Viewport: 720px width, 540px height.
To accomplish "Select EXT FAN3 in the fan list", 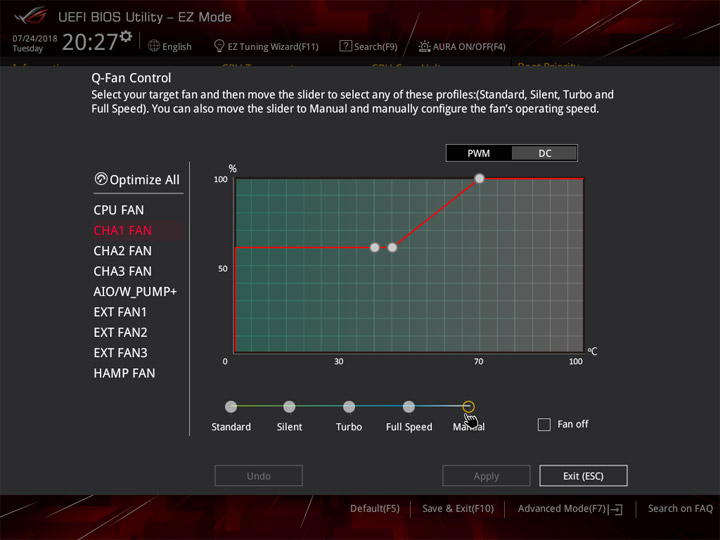I will [120, 353].
